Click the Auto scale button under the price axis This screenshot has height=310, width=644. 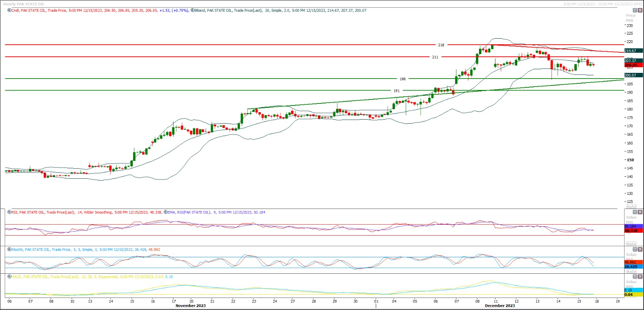[631, 207]
